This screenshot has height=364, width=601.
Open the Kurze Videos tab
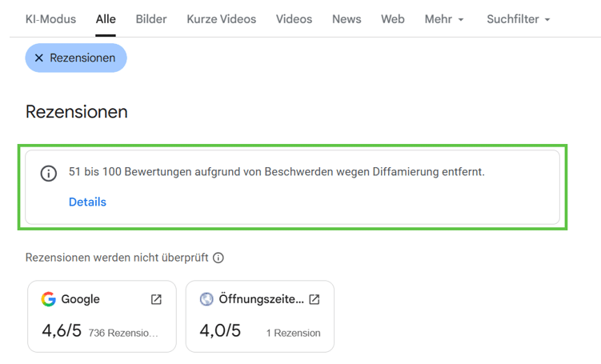221,19
